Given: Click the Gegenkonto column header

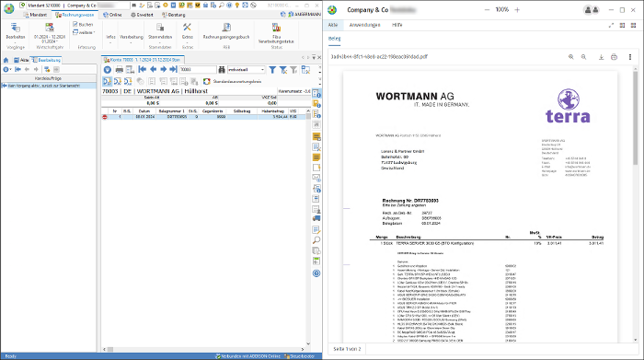Looking at the screenshot, I should click(213, 111).
